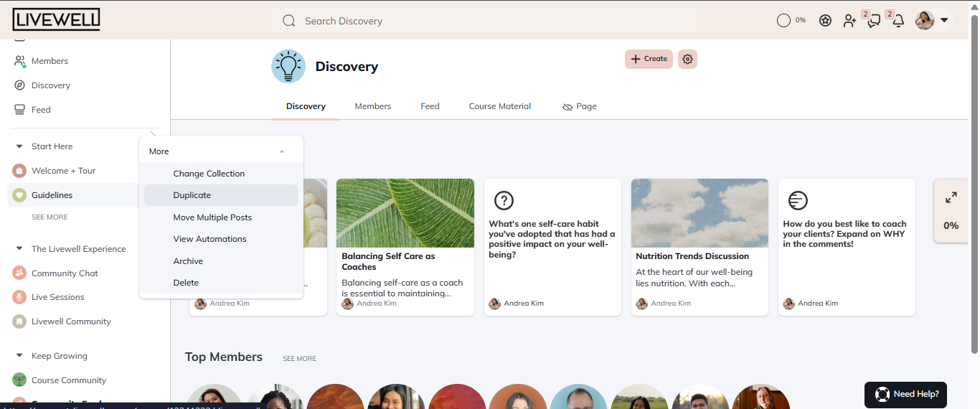This screenshot has width=980, height=409.
Task: Click the Members people icon in sidebar
Action: pos(19,61)
